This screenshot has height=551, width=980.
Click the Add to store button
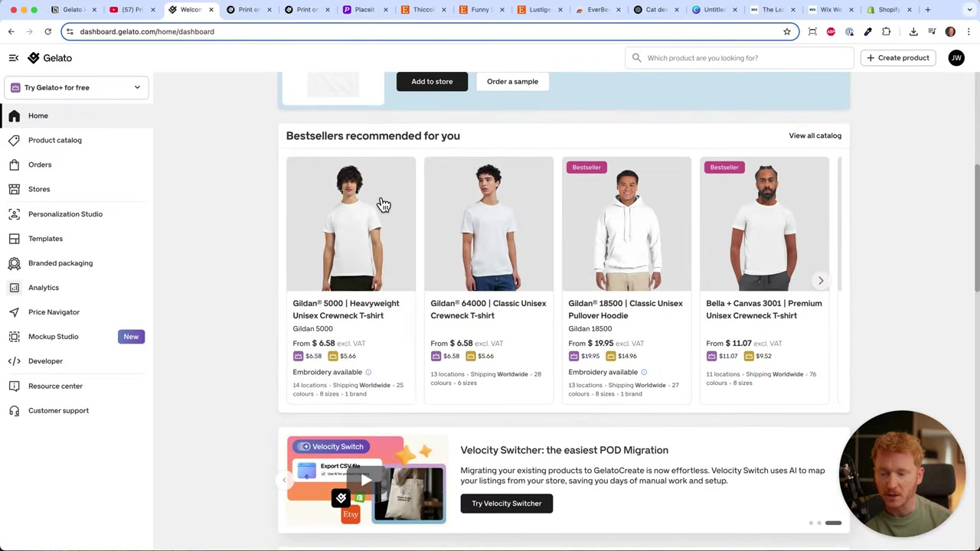click(432, 82)
